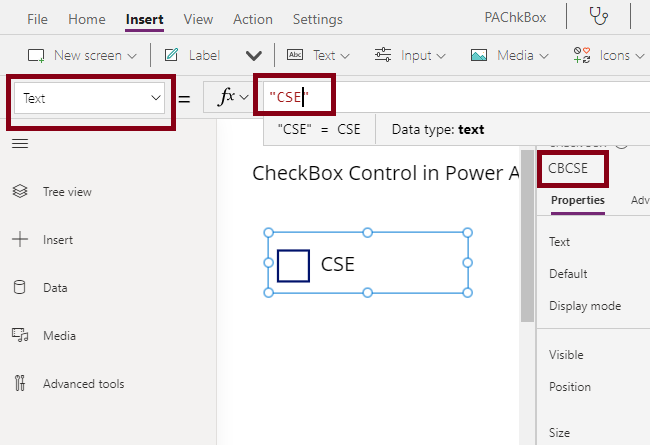Switch to the Advanced tab in properties pane

(640, 200)
